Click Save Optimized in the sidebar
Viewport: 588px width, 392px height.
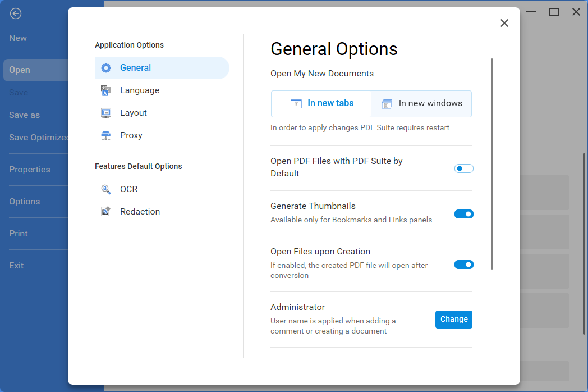coord(38,138)
